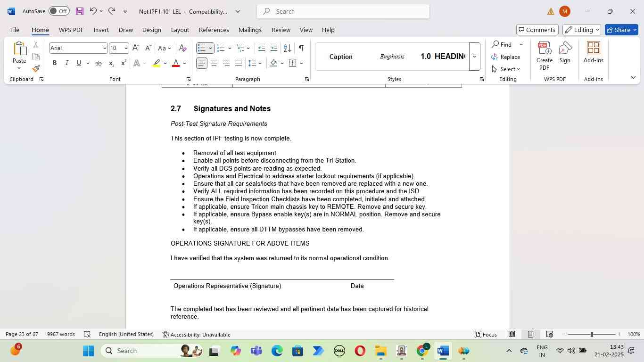The height and width of the screenshot is (362, 644).
Task: Increase paragraph indent
Action: (274, 48)
